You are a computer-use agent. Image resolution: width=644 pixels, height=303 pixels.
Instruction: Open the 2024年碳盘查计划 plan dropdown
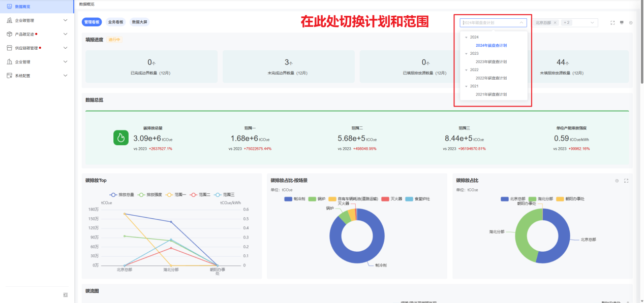coord(493,22)
